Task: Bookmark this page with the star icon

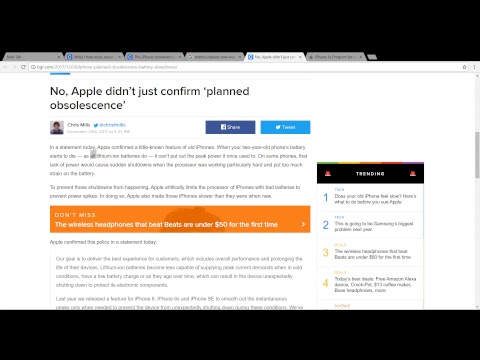Action: [x=464, y=67]
